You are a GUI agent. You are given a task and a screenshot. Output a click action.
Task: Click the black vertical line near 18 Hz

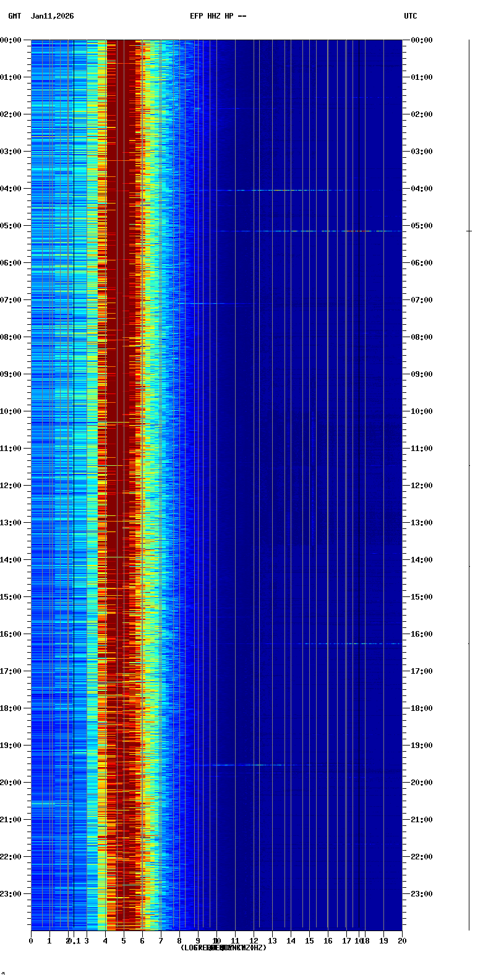coord(359,483)
